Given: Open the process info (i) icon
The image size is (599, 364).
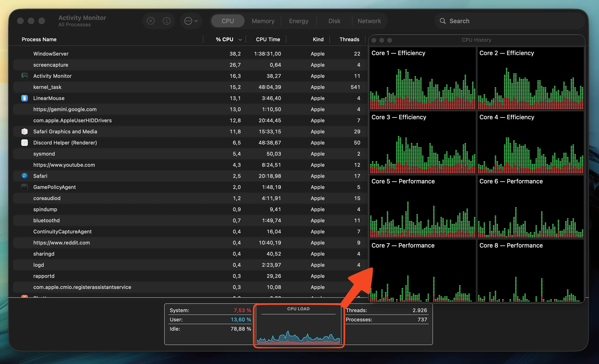Looking at the screenshot, I should point(167,21).
